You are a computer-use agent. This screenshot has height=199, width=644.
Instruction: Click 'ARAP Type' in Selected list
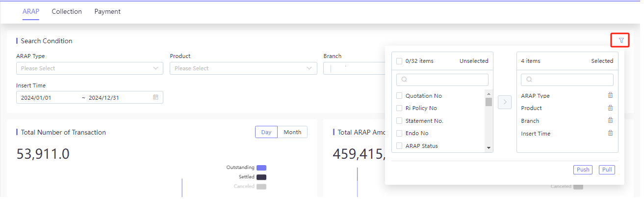(x=535, y=96)
